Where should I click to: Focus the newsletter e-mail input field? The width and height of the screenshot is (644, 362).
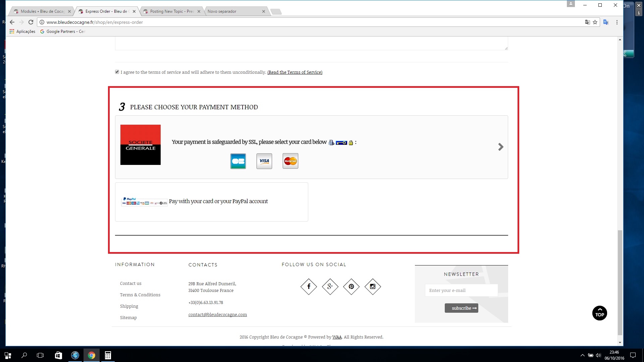point(461,290)
